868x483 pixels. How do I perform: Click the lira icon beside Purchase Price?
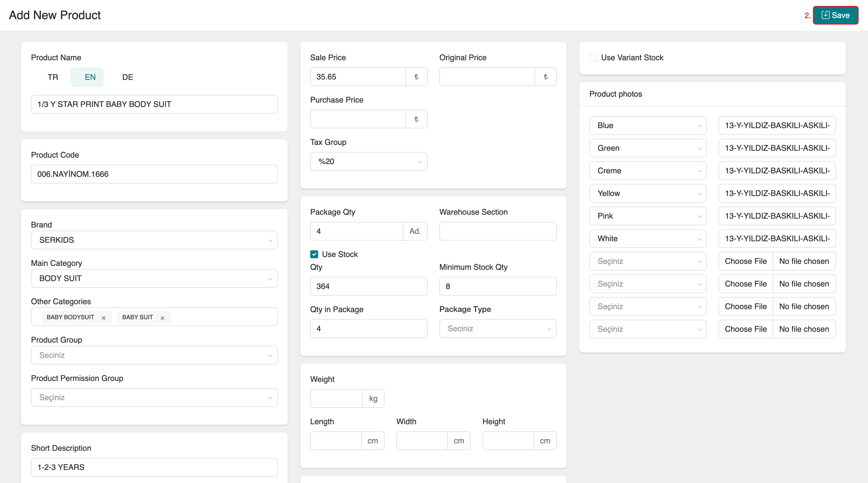coord(417,119)
